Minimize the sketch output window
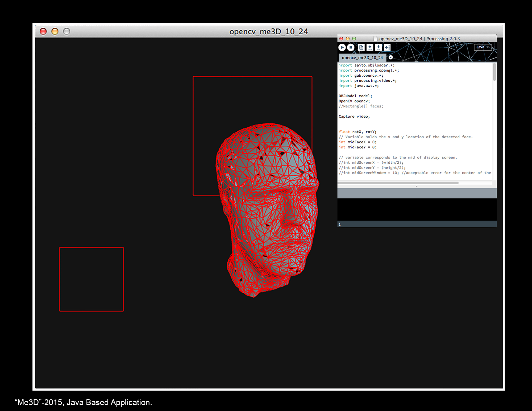This screenshot has width=532, height=411. tap(55, 31)
